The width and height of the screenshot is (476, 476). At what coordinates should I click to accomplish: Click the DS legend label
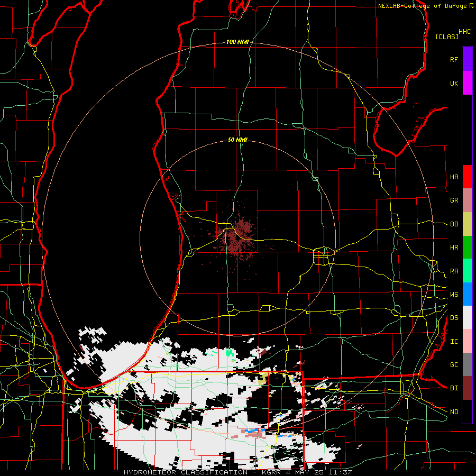tap(454, 318)
